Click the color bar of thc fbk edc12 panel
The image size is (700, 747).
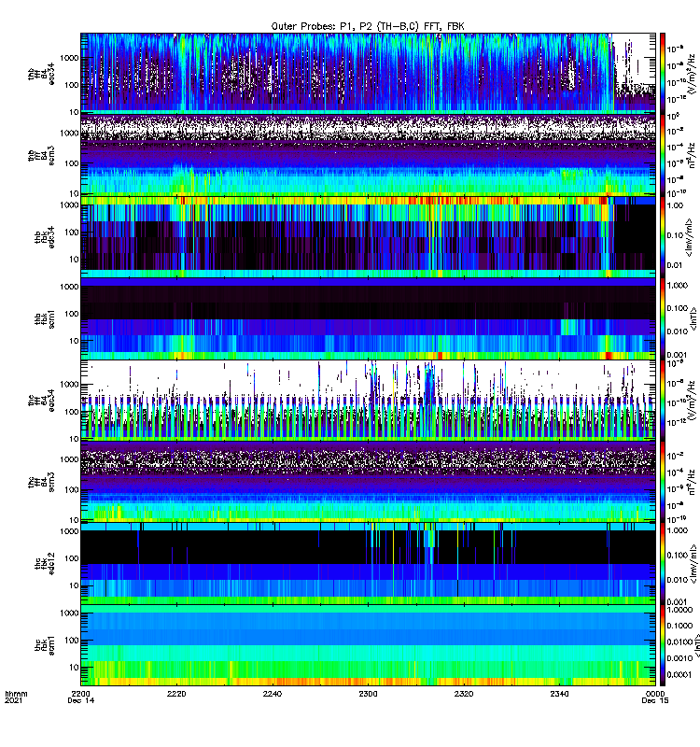(x=663, y=564)
